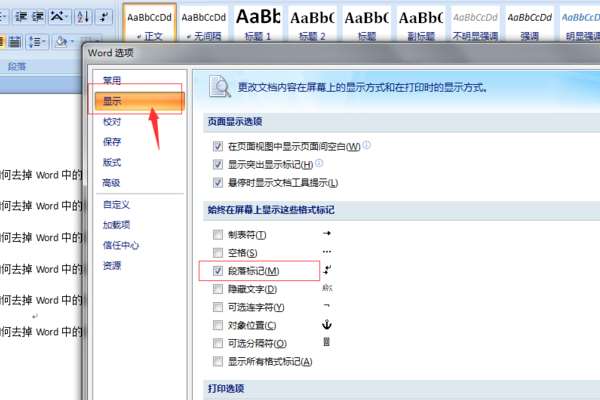The width and height of the screenshot is (600, 400).
Task: Click the line spacing icon in the ribbon
Action: [34, 42]
